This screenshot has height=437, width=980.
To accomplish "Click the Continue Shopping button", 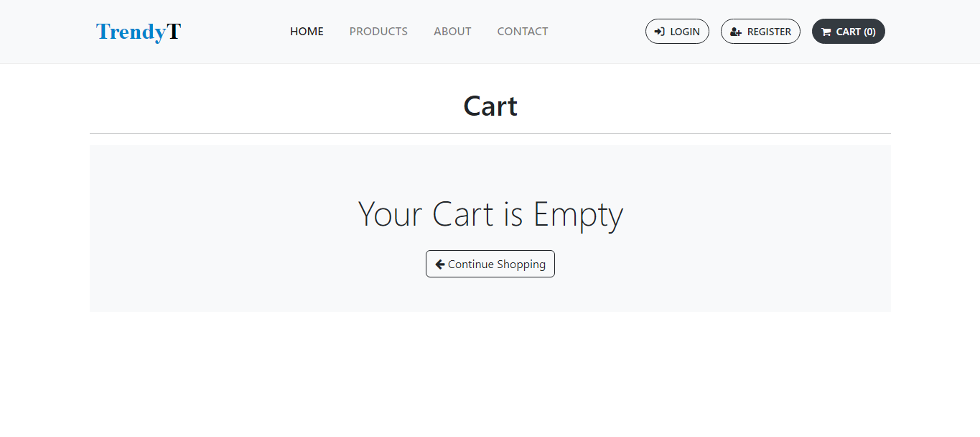I will [x=490, y=264].
